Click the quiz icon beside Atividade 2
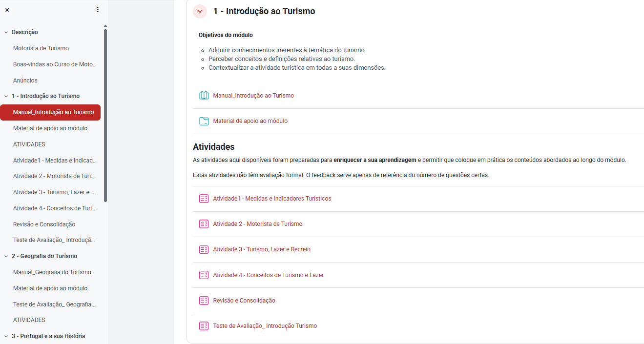Screen dimensions: 644x344 tap(204, 224)
